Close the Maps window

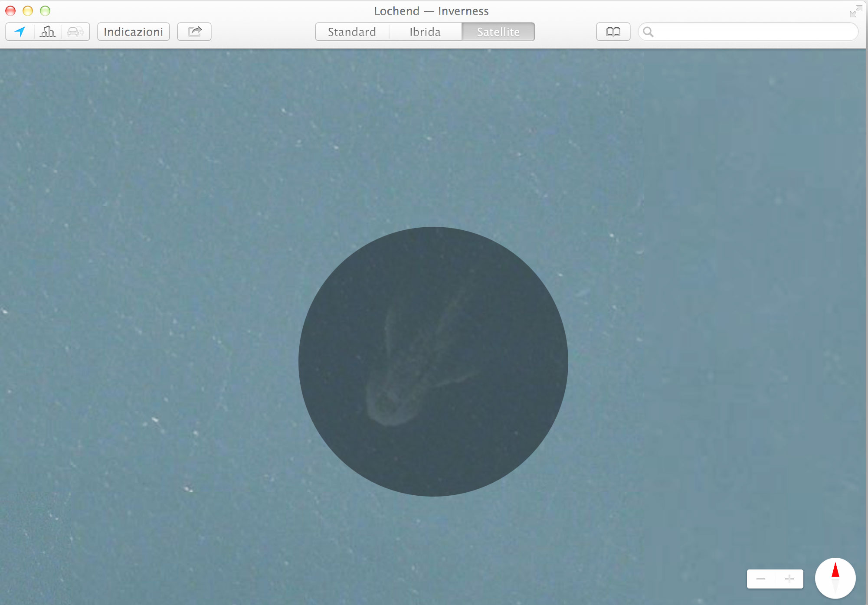point(10,11)
